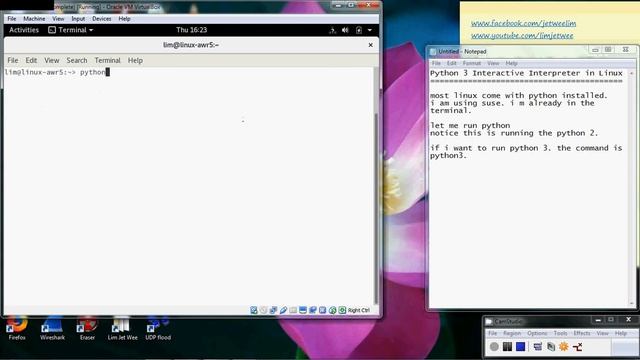The height and width of the screenshot is (360, 640).
Task: Click 'Right Ctrl' host key label
Action: point(359,310)
